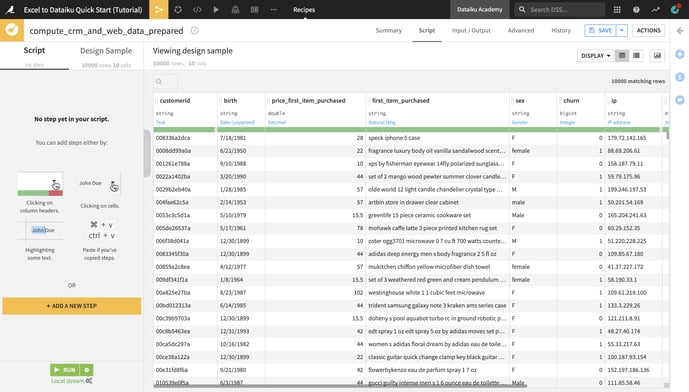
Task: Open the ip column header menu
Action: point(614,101)
